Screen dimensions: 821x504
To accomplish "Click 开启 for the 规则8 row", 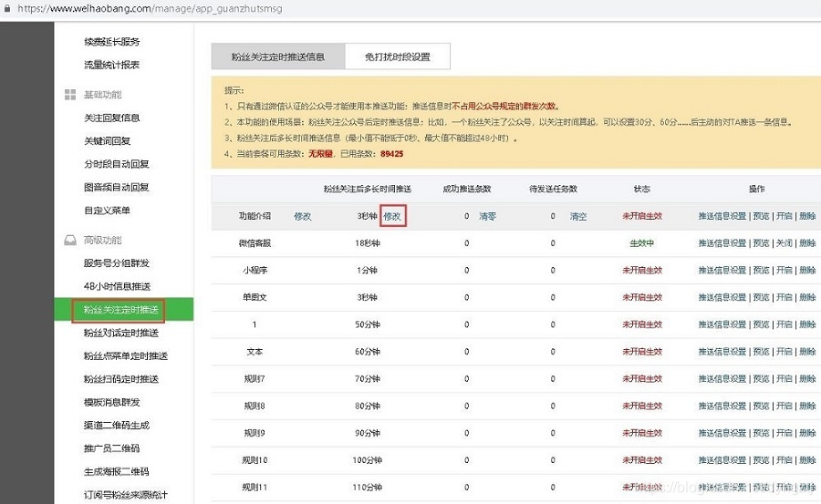I will coord(785,406).
